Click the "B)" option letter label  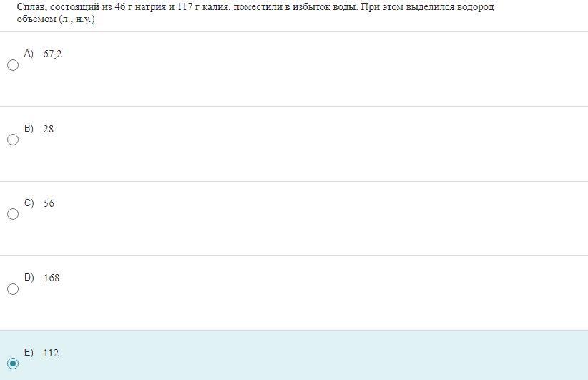tap(29, 128)
